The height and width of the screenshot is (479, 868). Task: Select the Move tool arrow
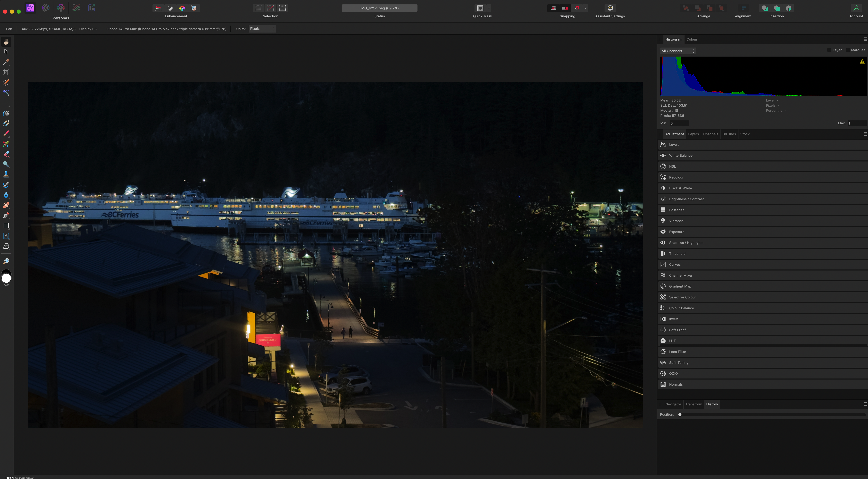point(6,52)
